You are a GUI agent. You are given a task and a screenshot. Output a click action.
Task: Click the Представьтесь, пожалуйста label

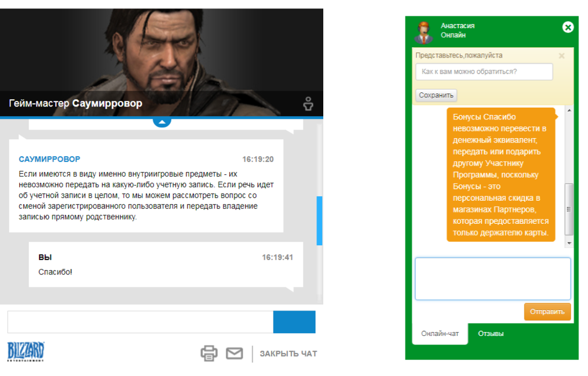(x=459, y=56)
